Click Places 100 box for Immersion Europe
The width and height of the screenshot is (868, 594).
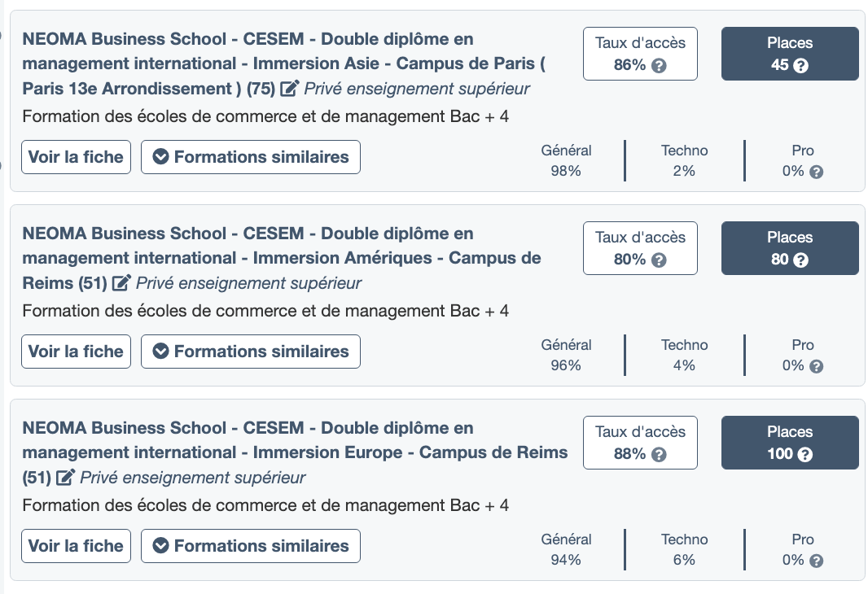point(790,443)
